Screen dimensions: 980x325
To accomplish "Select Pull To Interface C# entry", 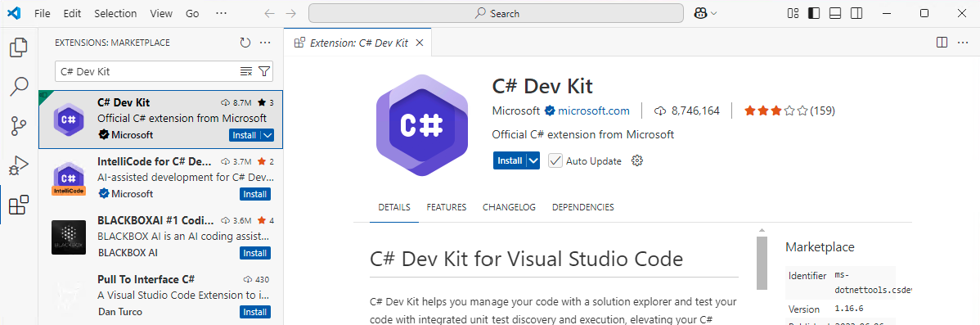I will click(x=160, y=296).
